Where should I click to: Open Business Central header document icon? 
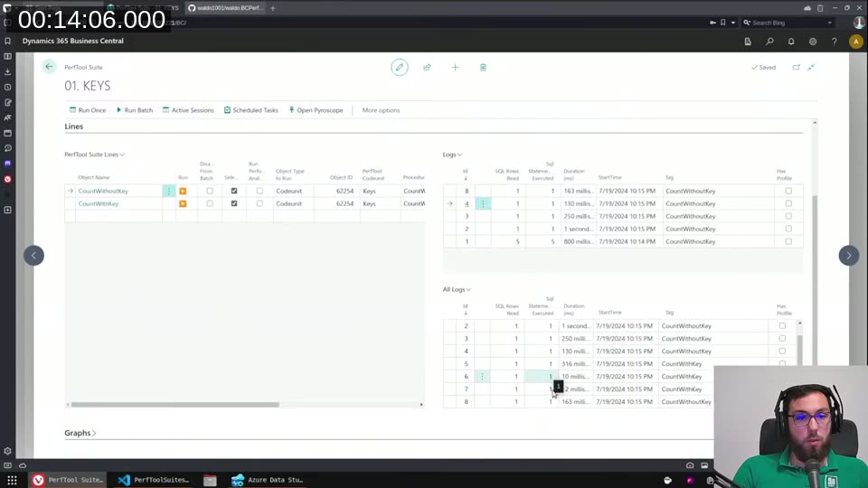point(748,42)
